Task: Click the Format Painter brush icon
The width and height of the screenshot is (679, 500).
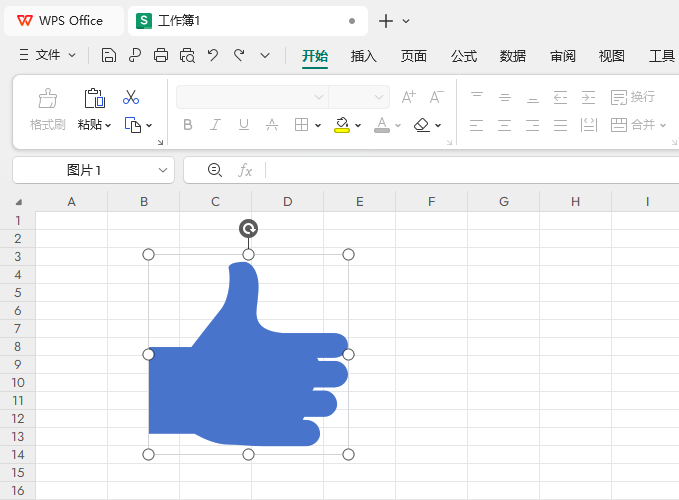Action: pos(48,98)
